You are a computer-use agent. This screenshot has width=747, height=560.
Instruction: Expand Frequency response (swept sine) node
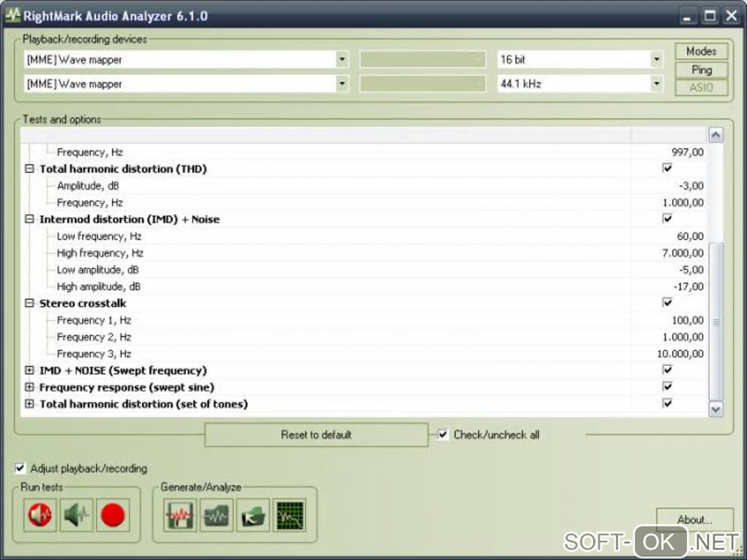29,387
